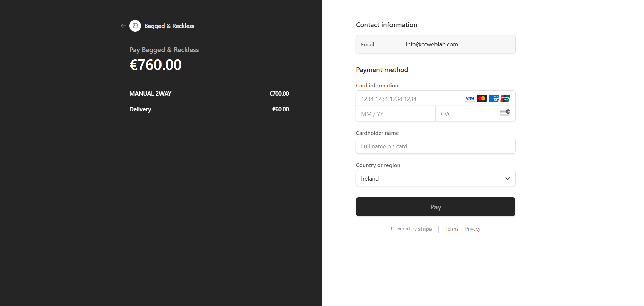Select the UnionPay brand icon
Screen dimensions: 644x306
click(505, 98)
